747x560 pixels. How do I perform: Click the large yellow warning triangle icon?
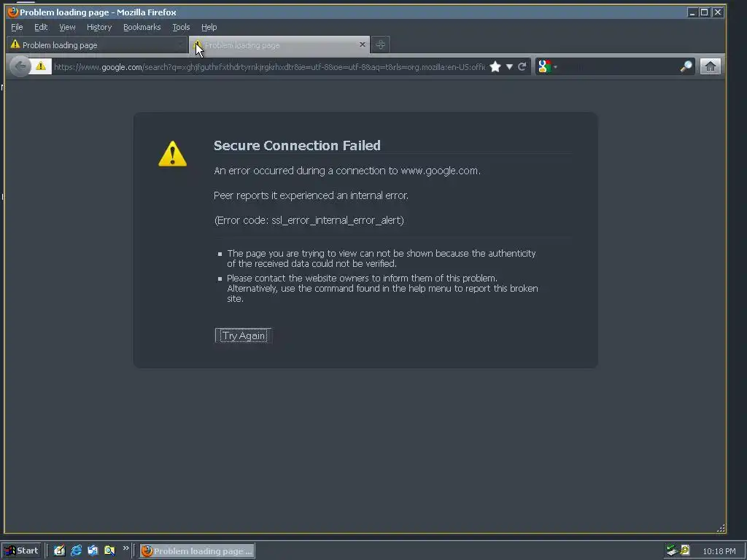pyautogui.click(x=172, y=154)
